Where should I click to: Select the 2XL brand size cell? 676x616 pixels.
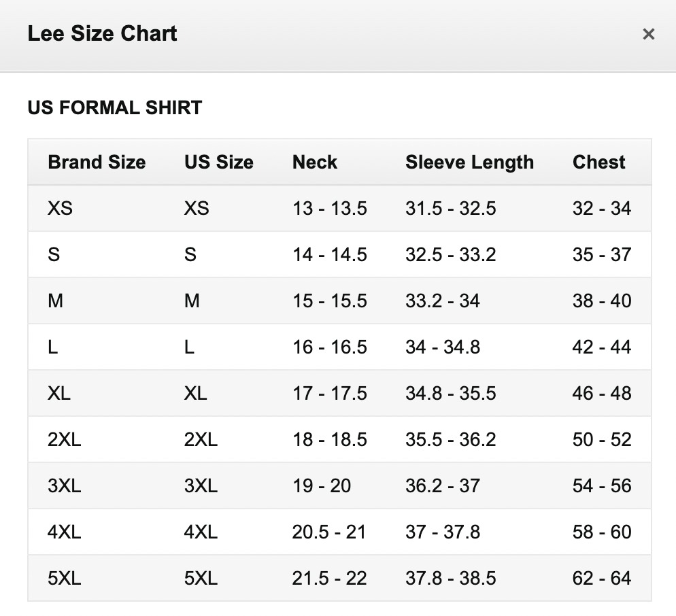[x=64, y=439]
